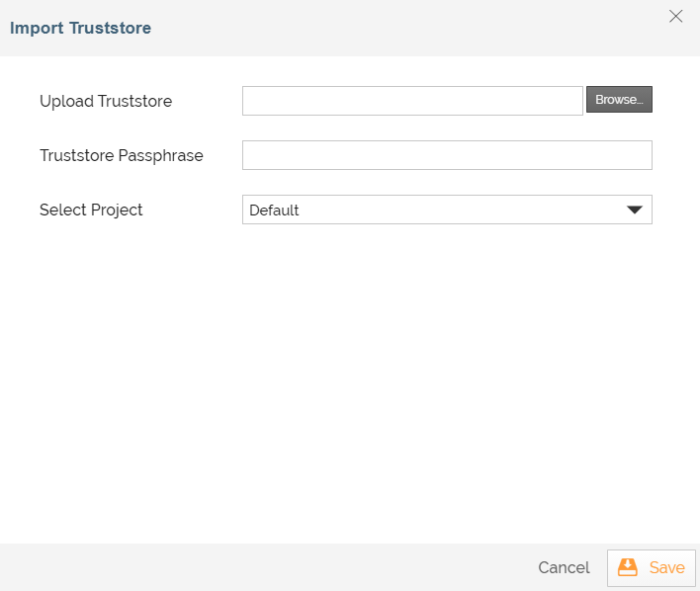Close the Import Truststore dialog
This screenshot has width=700, height=591.
click(675, 16)
